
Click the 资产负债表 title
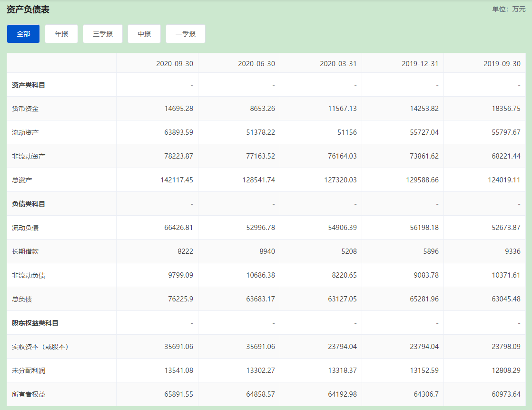pos(28,10)
